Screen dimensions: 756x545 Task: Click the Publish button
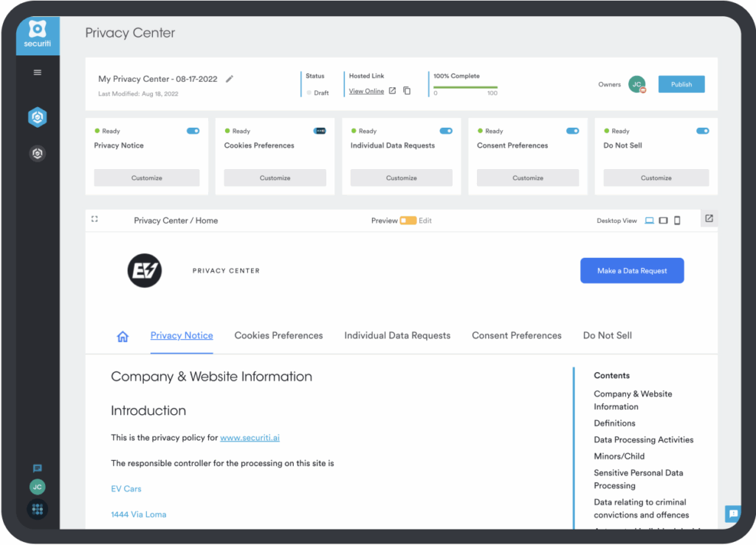[681, 84]
